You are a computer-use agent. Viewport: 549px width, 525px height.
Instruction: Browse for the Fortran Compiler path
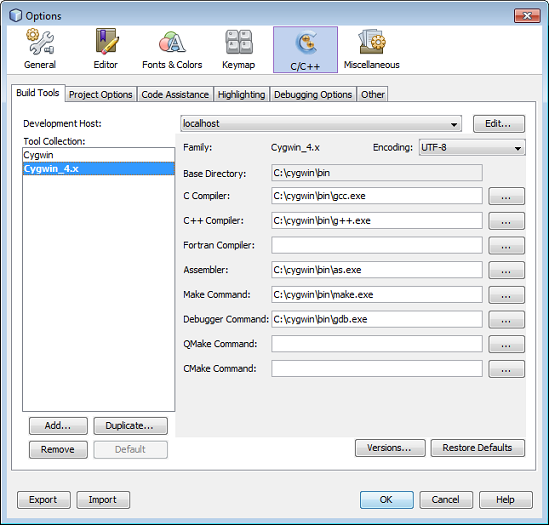506,246
